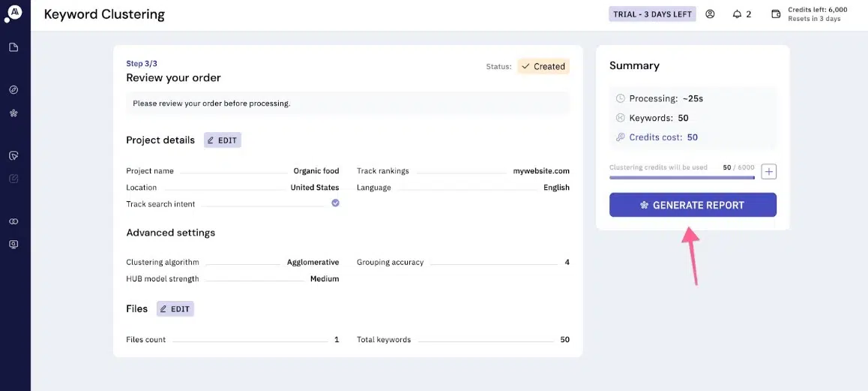The height and width of the screenshot is (391, 868).
Task: Click the notification count 2
Action: [748, 14]
